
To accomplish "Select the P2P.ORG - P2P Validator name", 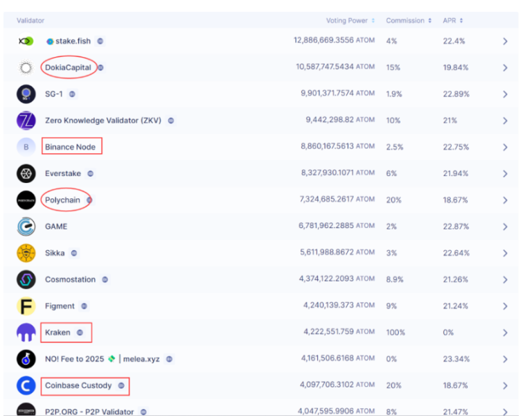I will [89, 412].
